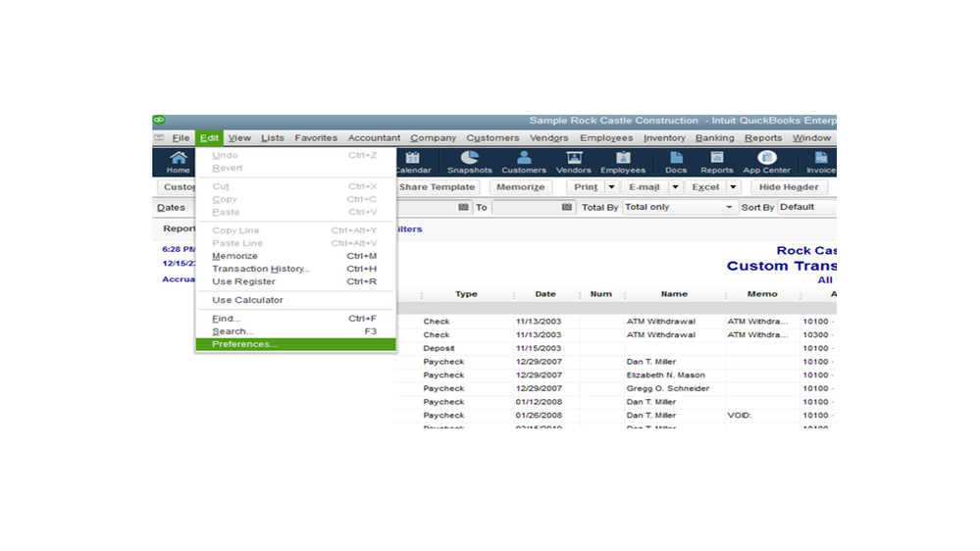Open the Invoice icon in toolbar

click(x=821, y=162)
